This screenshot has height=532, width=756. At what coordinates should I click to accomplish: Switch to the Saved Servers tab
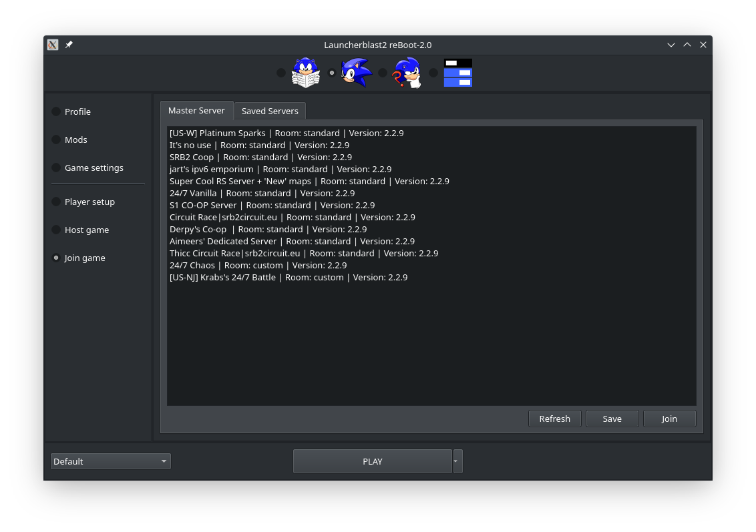(x=270, y=111)
